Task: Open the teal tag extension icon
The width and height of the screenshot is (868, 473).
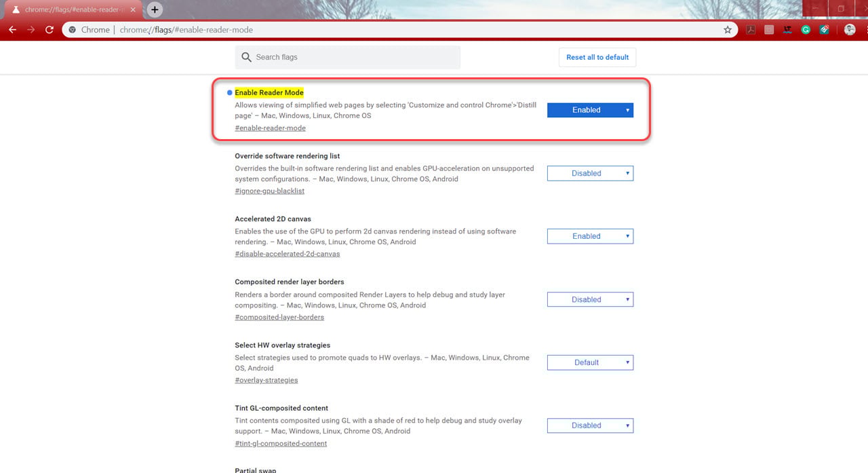Action: 824,30
